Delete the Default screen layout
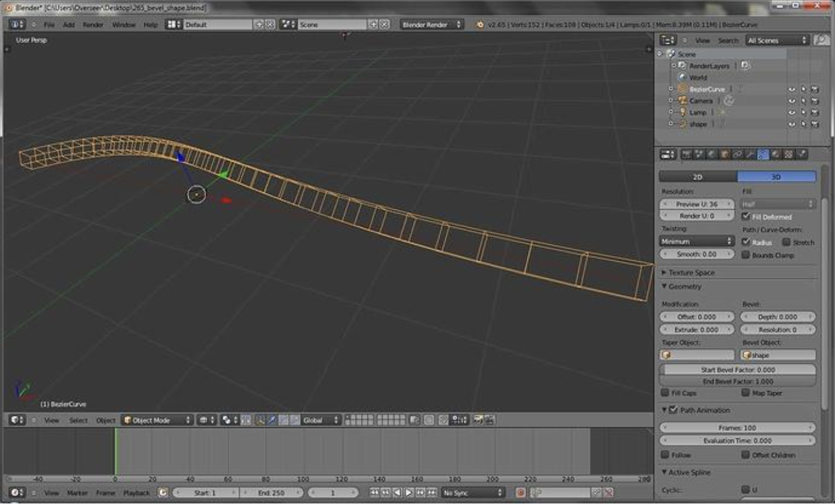The height and width of the screenshot is (504, 835). (270, 25)
